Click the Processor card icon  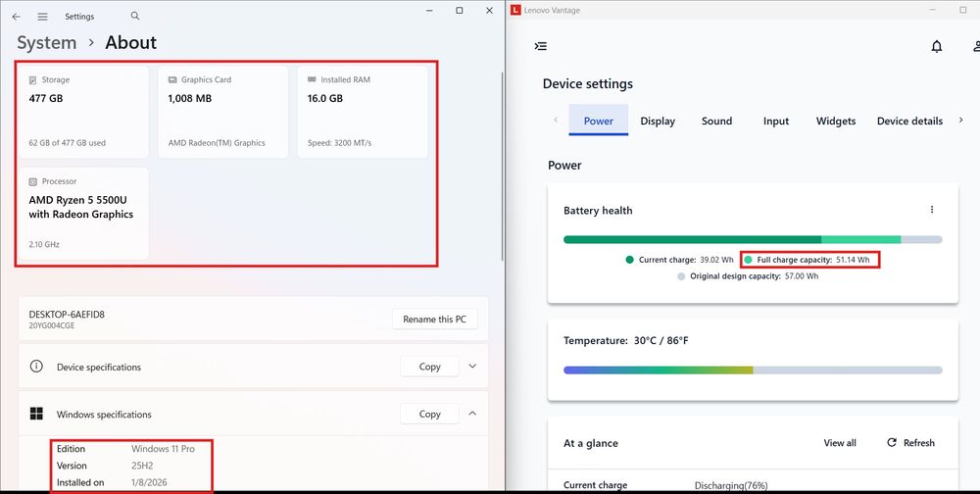[33, 181]
